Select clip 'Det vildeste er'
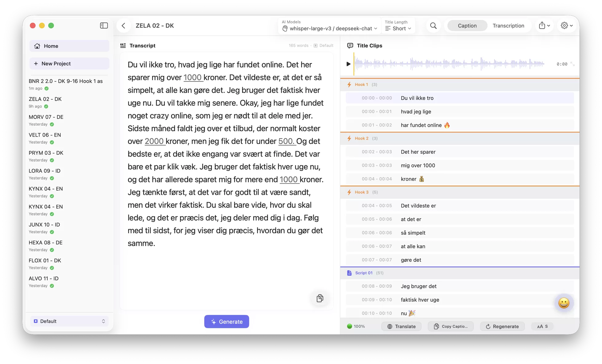Image resolution: width=602 pixels, height=364 pixels. pos(460,206)
